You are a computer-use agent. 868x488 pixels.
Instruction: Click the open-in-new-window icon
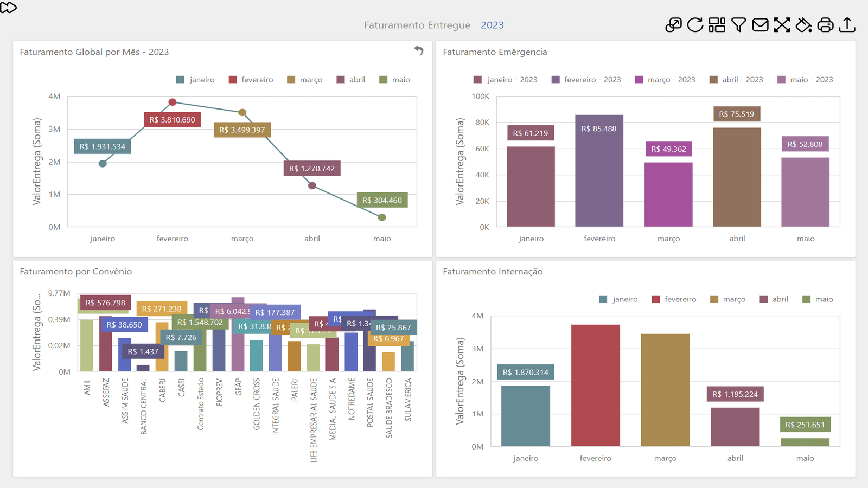coord(673,25)
